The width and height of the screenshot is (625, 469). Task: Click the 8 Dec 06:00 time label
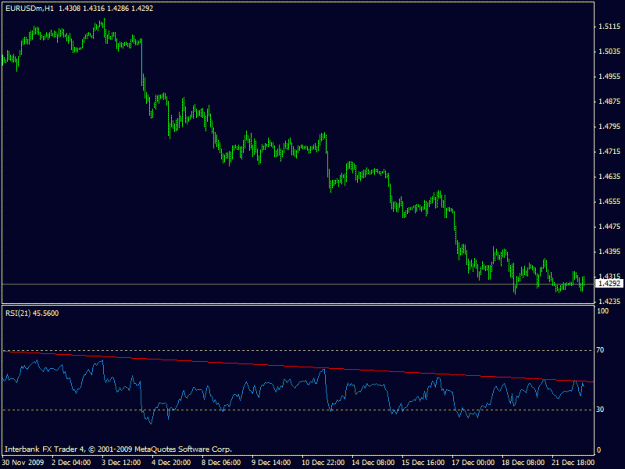pos(221,462)
